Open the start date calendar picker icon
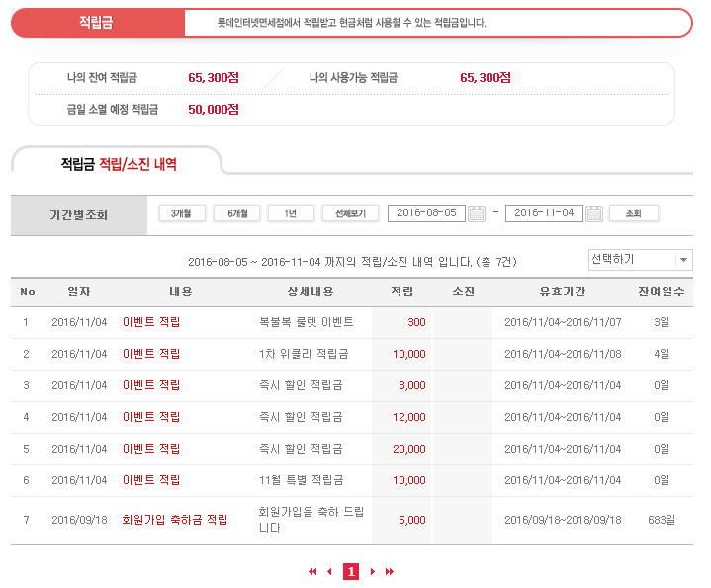This screenshot has height=588, width=711. 476,213
